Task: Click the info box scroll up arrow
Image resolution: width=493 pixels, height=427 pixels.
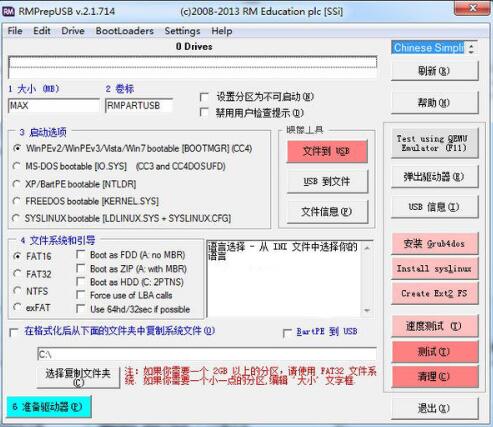Action: (x=367, y=248)
